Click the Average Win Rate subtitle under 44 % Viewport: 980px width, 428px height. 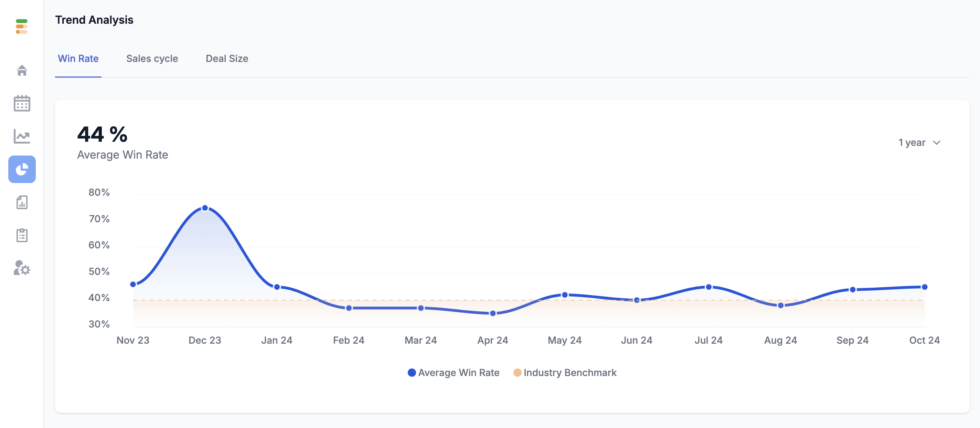122,155
